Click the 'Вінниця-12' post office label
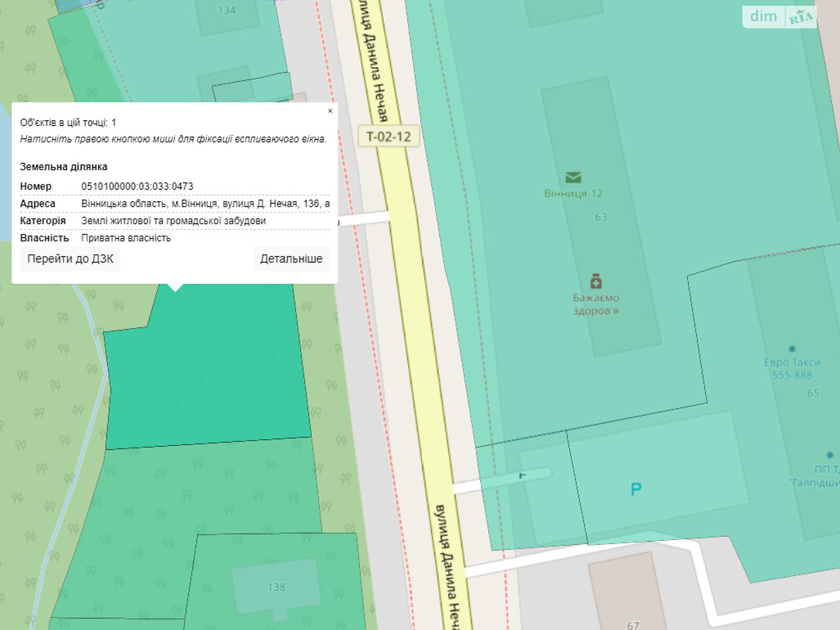Screen dimensions: 840x630 573,194
